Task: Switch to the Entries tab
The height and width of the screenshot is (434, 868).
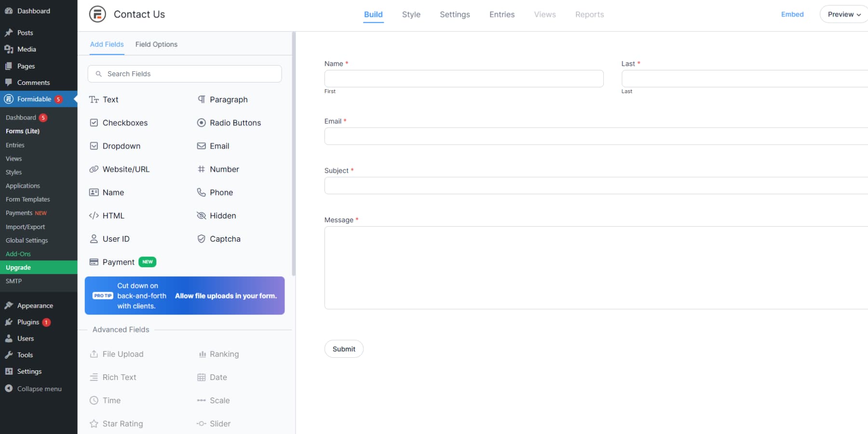Action: pyautogui.click(x=502, y=14)
